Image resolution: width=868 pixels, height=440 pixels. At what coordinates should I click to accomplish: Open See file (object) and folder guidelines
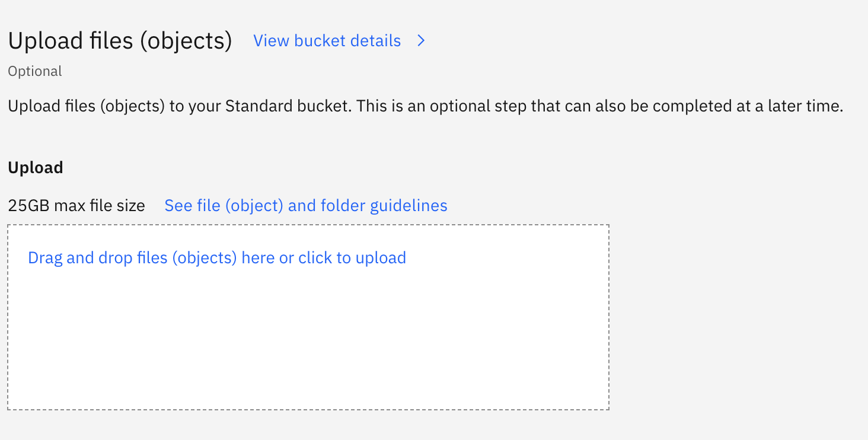click(x=306, y=206)
